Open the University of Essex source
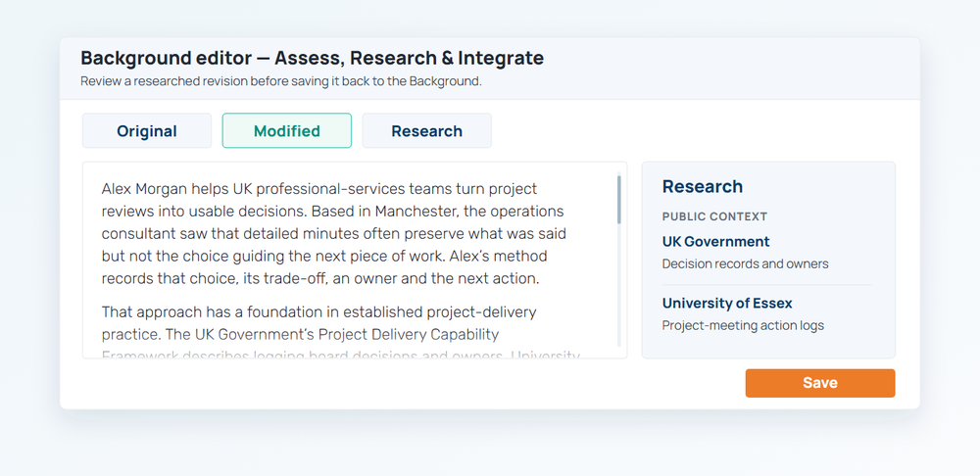This screenshot has width=980, height=476. [x=727, y=303]
